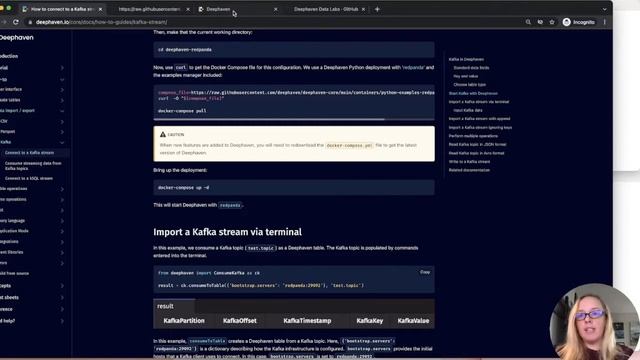Expand the Parquet sidebar chevron
The height and width of the screenshot is (360, 640).
[x=62, y=132]
